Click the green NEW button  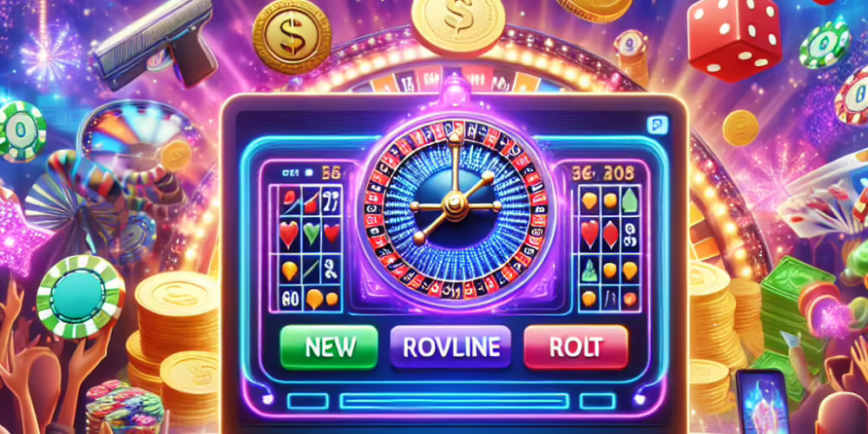[329, 347]
